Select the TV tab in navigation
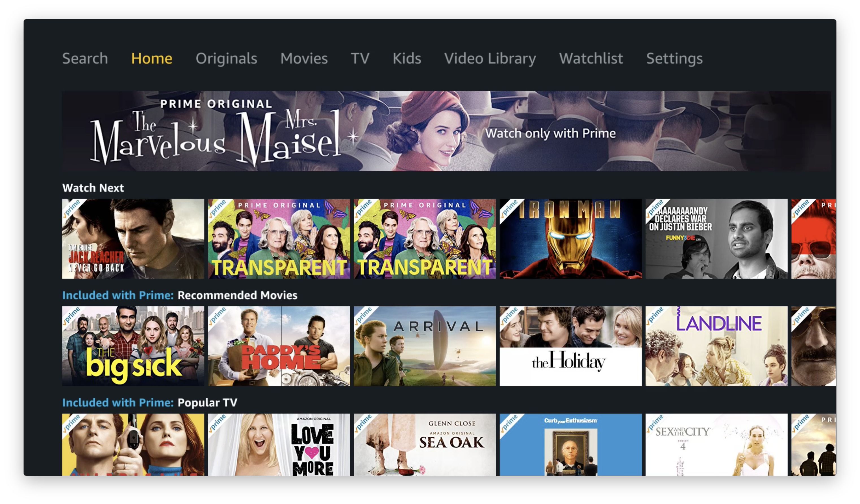 click(360, 58)
